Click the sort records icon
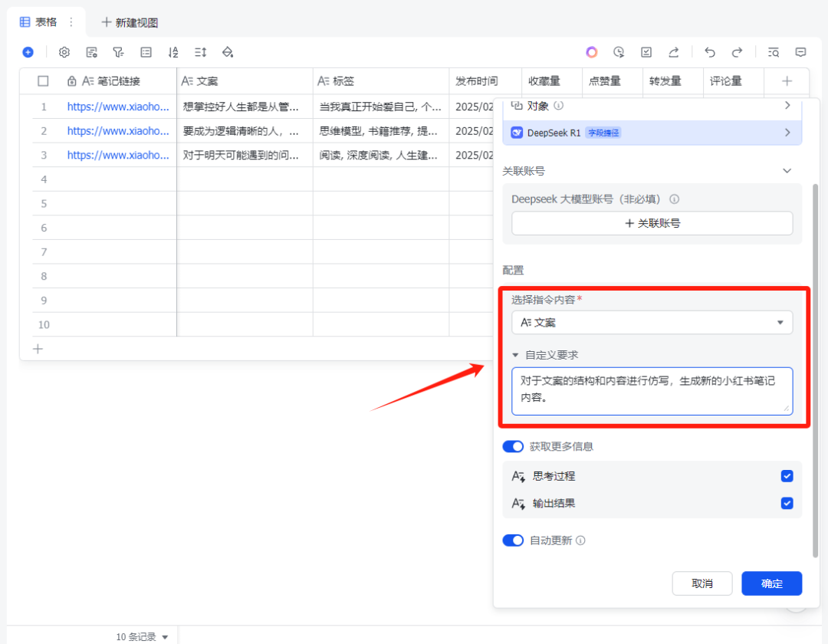This screenshot has width=828, height=644. point(173,52)
